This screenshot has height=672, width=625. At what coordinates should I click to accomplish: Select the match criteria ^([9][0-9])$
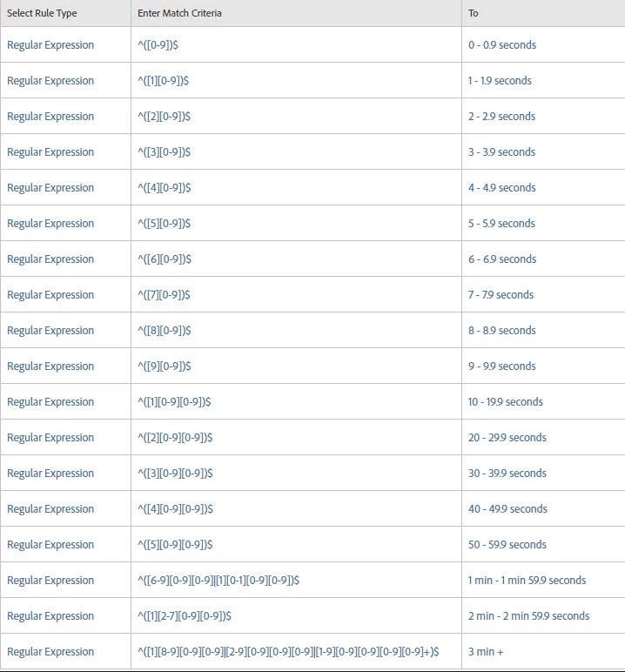pos(165,366)
